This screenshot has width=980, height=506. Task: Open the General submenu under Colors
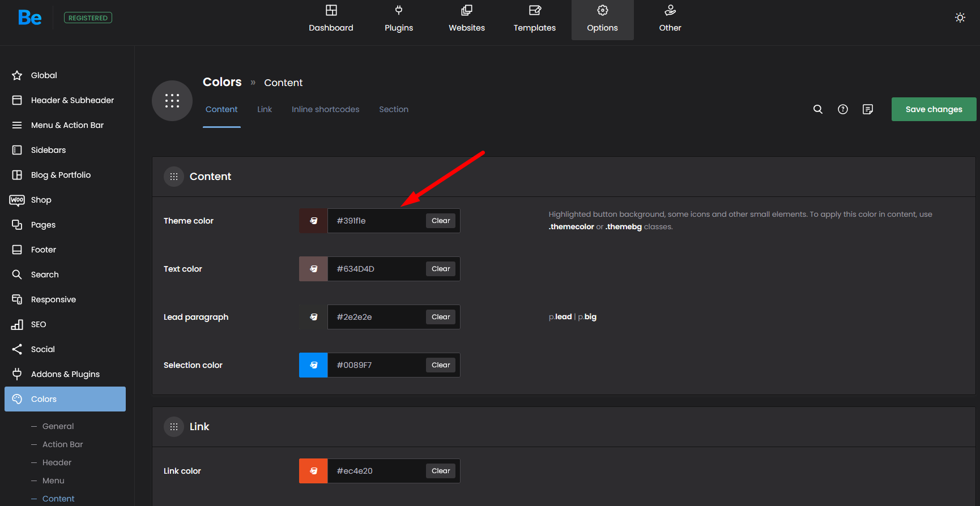click(x=58, y=426)
